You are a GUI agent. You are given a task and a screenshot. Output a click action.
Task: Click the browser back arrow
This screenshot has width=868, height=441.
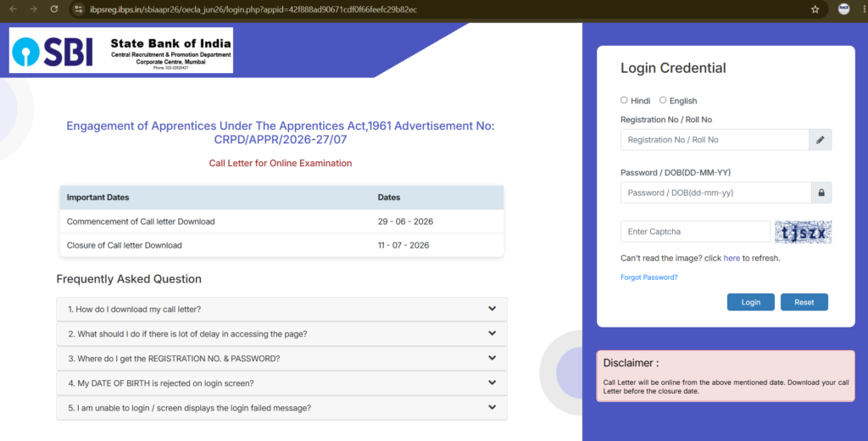point(14,8)
